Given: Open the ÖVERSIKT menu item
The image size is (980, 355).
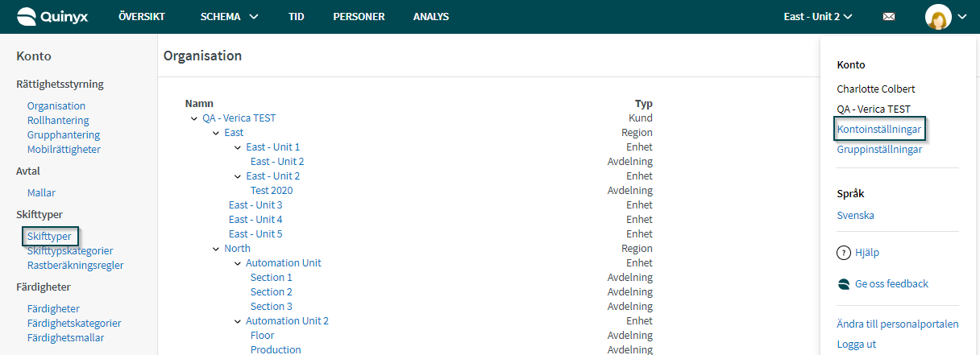Looking at the screenshot, I should [141, 16].
